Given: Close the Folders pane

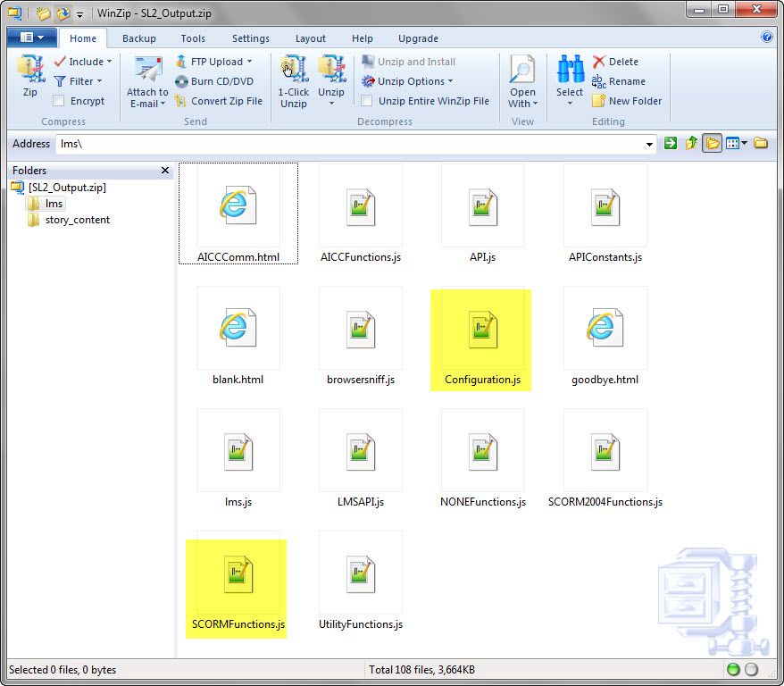Looking at the screenshot, I should coord(165,170).
